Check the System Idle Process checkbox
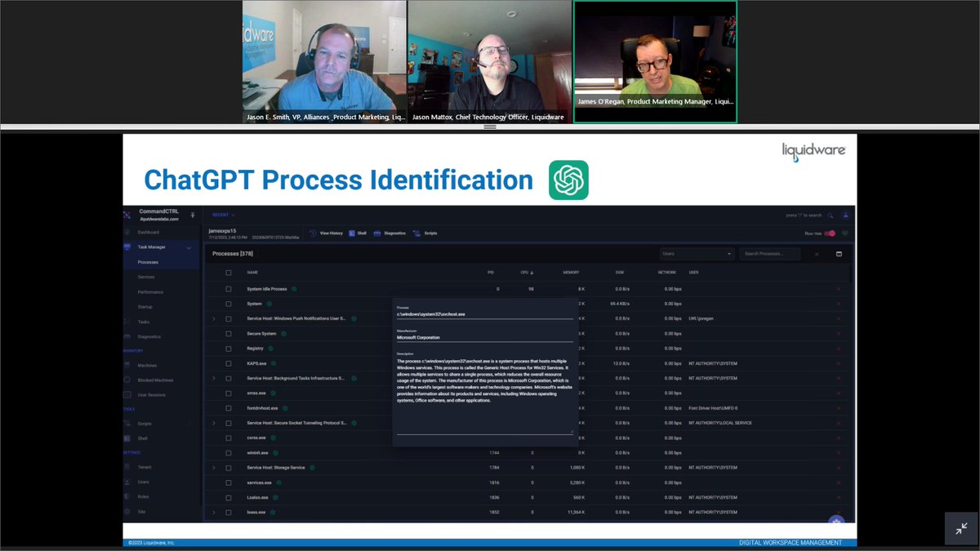Image resolution: width=980 pixels, height=551 pixels. point(229,289)
